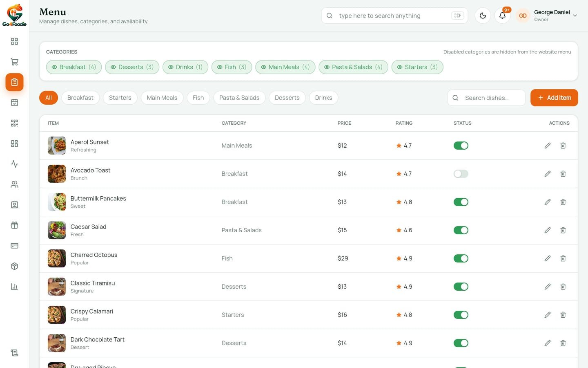Delete Charred Octopus with trash icon

click(x=563, y=258)
